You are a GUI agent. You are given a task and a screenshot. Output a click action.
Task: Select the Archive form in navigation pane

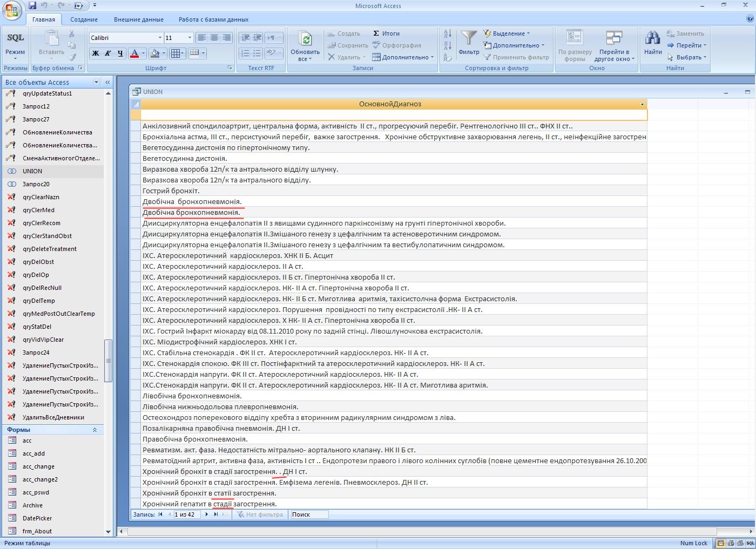point(53,505)
